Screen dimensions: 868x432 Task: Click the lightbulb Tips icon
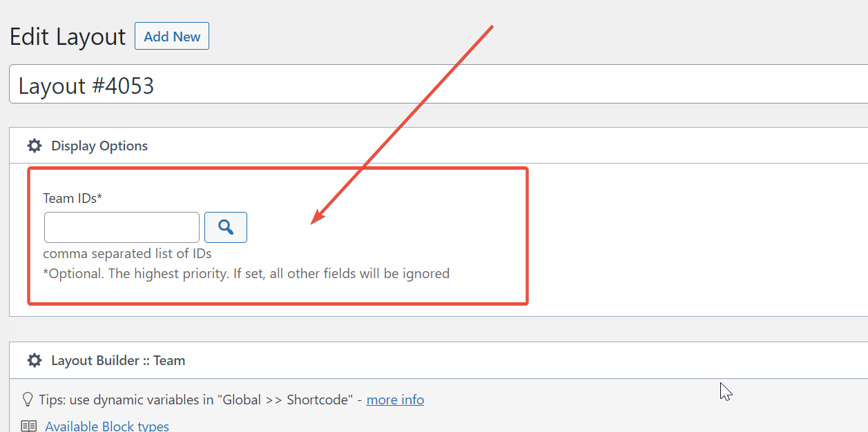tap(28, 400)
